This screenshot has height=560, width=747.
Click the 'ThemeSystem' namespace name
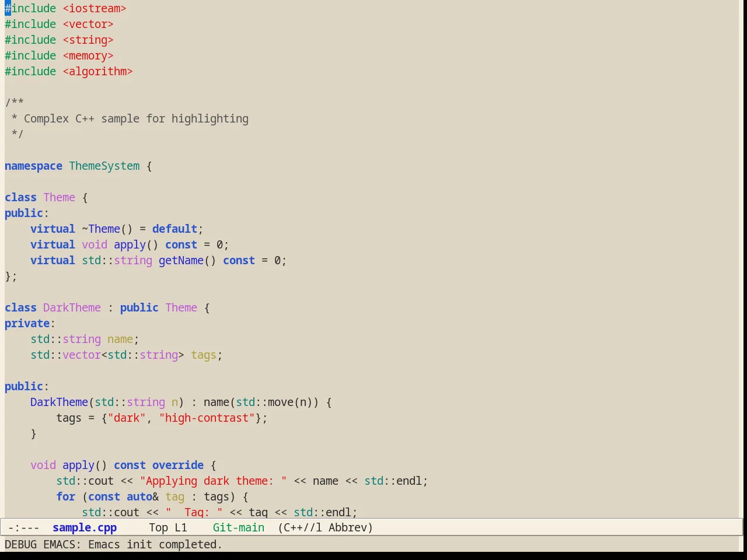click(x=104, y=166)
